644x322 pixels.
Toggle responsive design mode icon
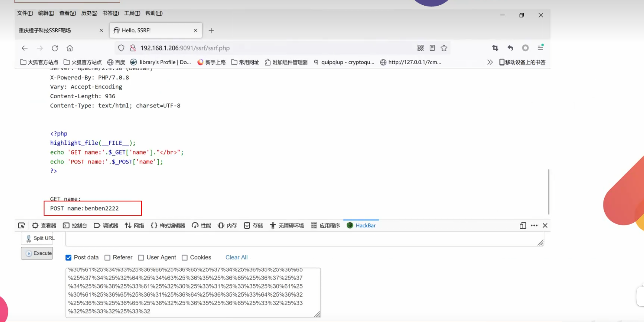pos(522,225)
